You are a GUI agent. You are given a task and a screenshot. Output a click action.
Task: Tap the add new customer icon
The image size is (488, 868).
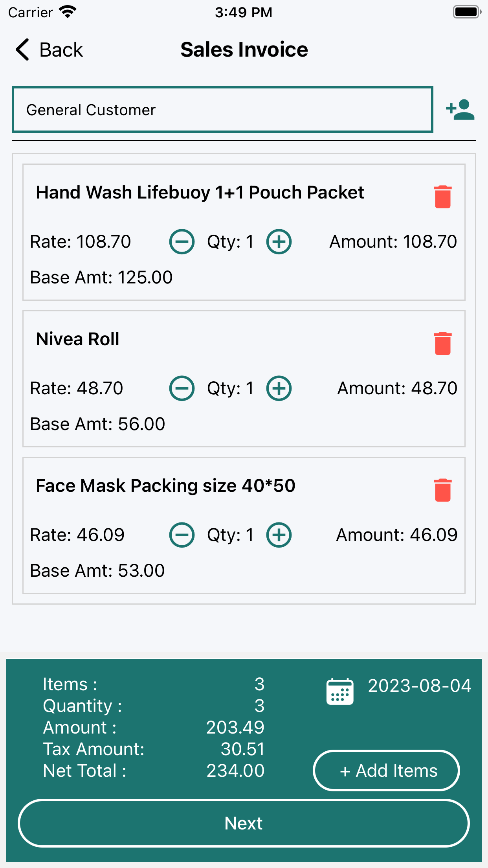pyautogui.click(x=460, y=110)
